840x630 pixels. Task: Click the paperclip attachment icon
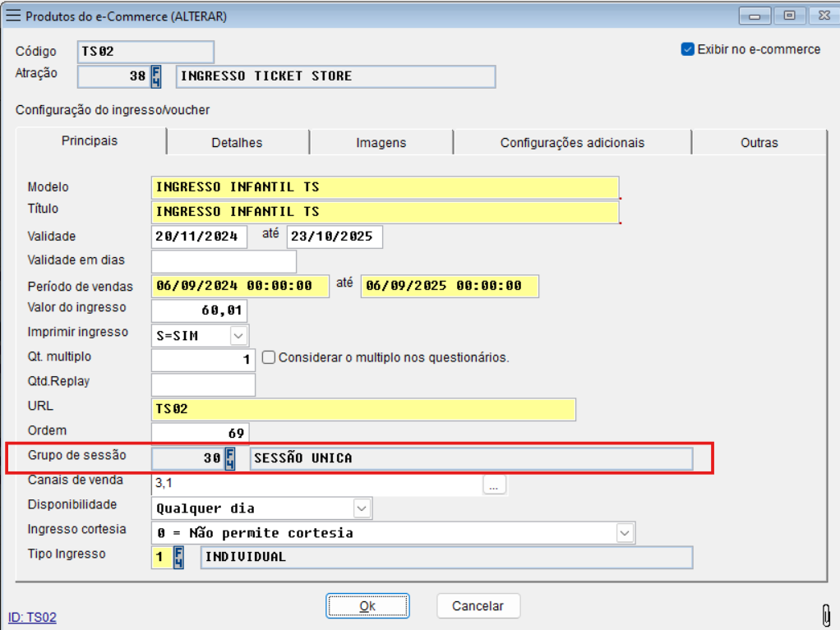(x=826, y=614)
